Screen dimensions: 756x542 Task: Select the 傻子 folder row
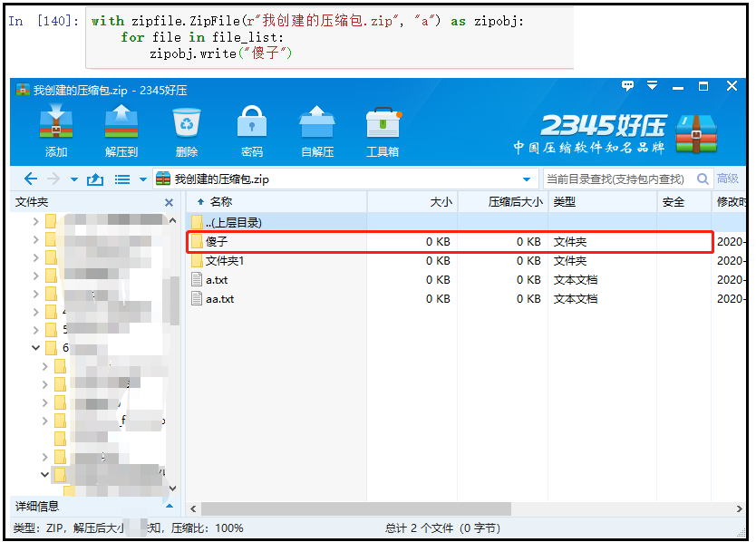tap(272, 242)
